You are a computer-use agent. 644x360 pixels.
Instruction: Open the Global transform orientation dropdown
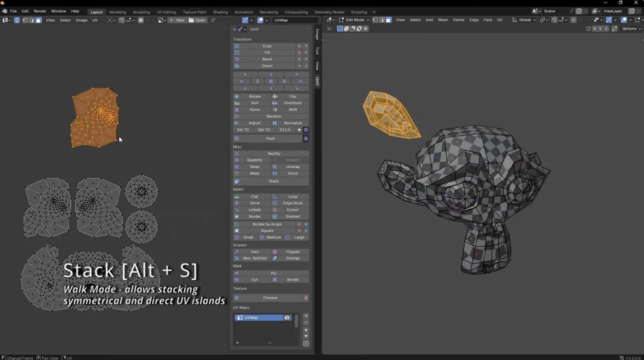[524, 20]
